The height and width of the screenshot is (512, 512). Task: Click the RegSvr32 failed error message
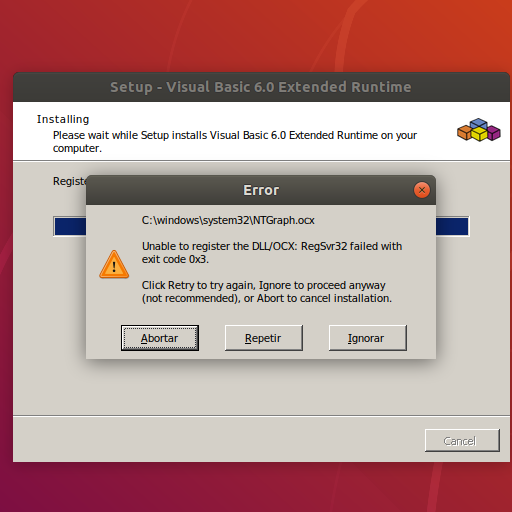pos(272,253)
